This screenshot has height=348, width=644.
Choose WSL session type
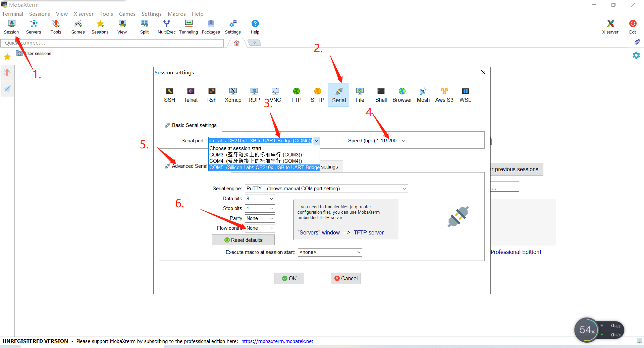(465, 95)
